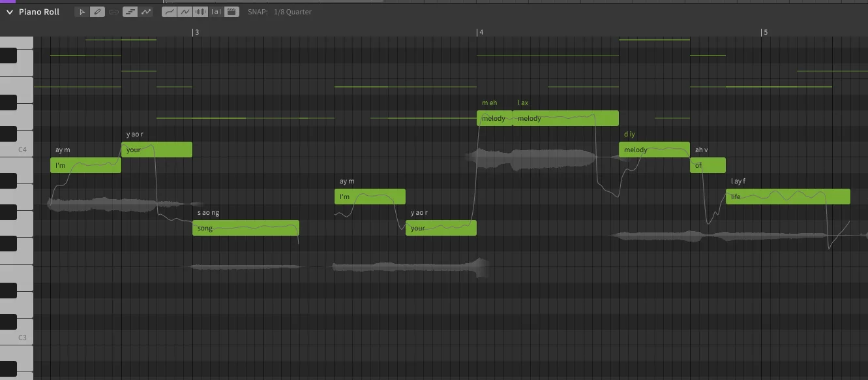Select the second "I'm" note
The image size is (868, 380).
click(370, 197)
